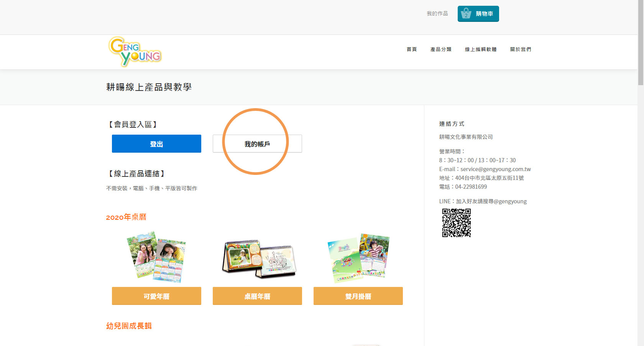This screenshot has width=644, height=346.
Task: Click the blue 登出 button
Action: point(156,143)
